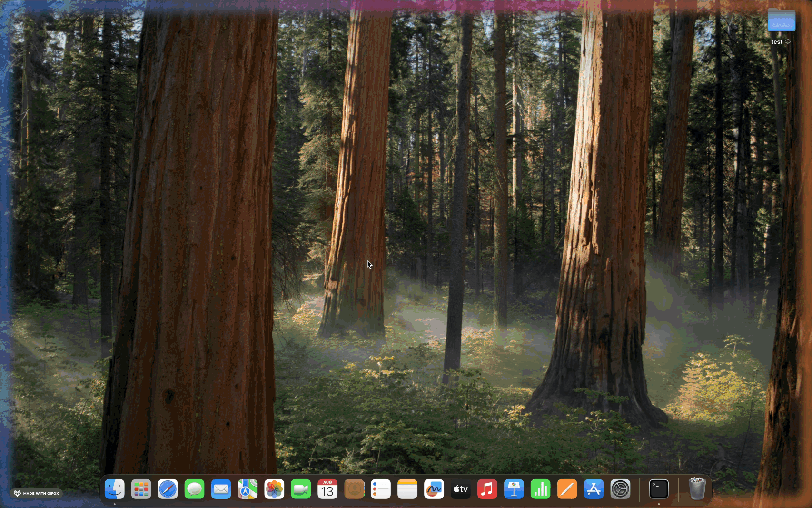This screenshot has height=508, width=812.
Task: Open Launchpad from the Dock
Action: click(141, 489)
